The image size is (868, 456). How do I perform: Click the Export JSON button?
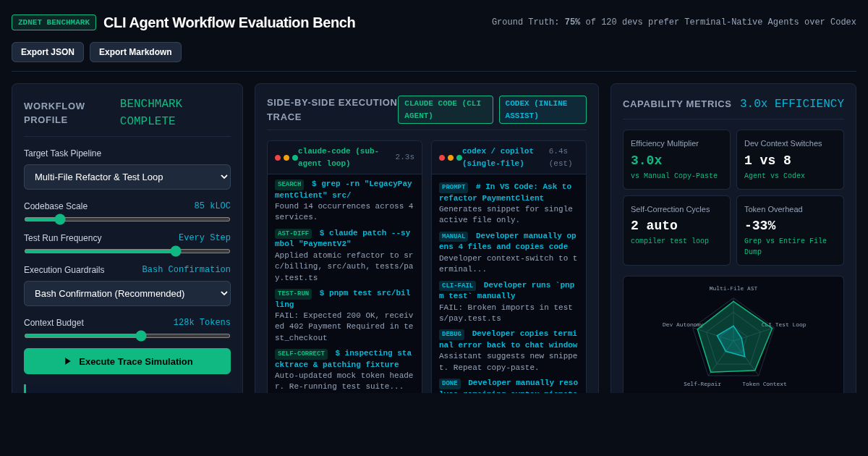(x=48, y=52)
